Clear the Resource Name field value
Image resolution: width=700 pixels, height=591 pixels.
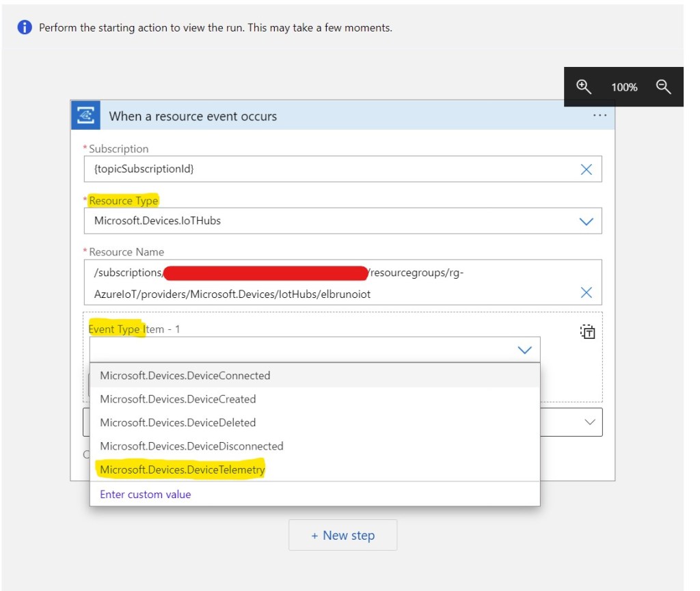[x=586, y=292]
